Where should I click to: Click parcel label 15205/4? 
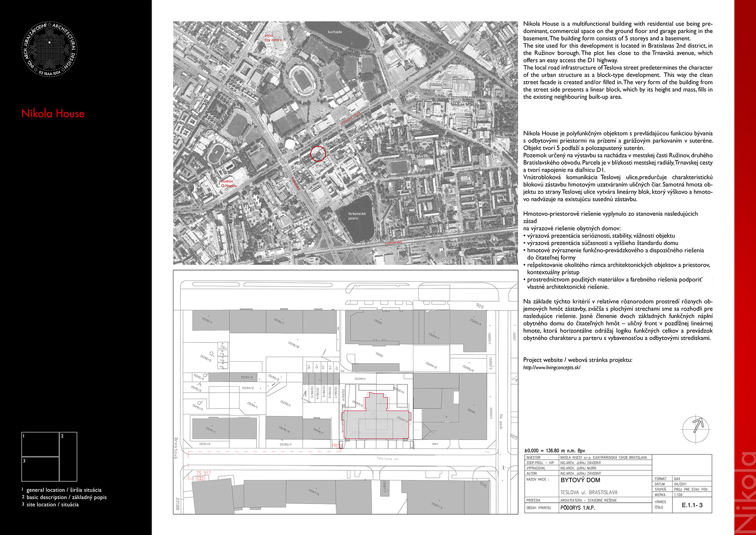475,322
